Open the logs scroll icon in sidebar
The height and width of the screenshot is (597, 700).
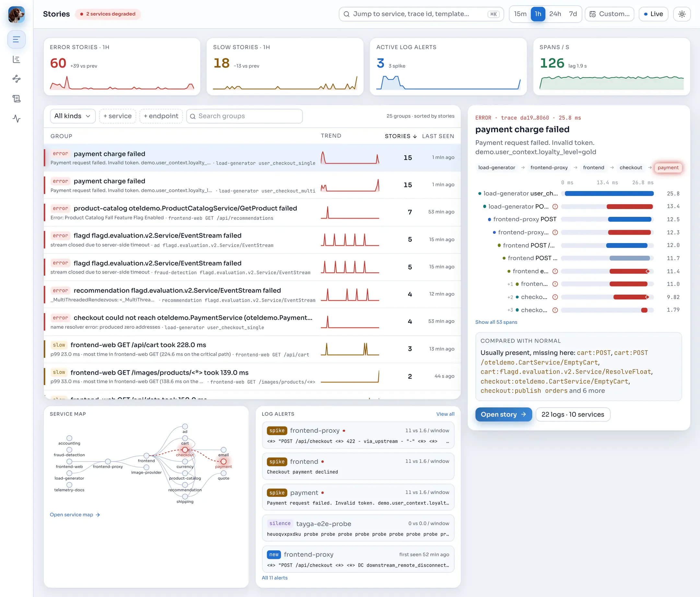click(16, 99)
